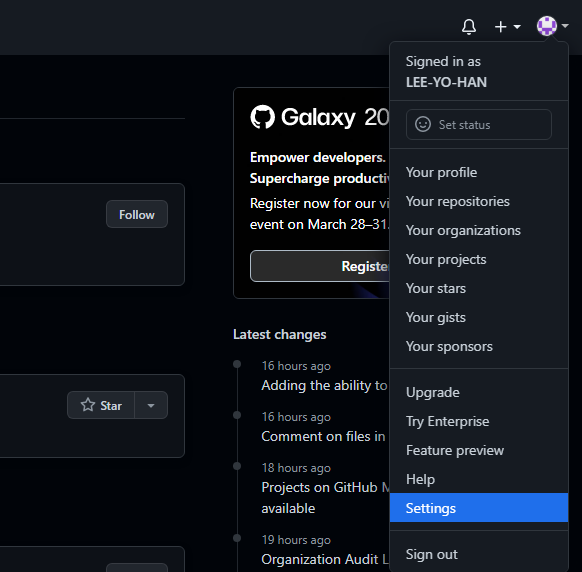Open the 'Comment on files in' change entry

point(323,436)
